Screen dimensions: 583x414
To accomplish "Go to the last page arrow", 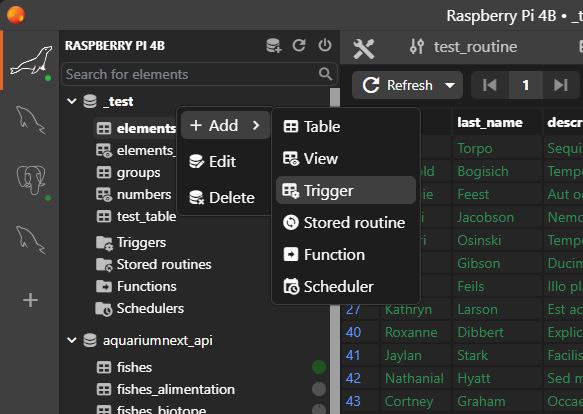I will [561, 85].
